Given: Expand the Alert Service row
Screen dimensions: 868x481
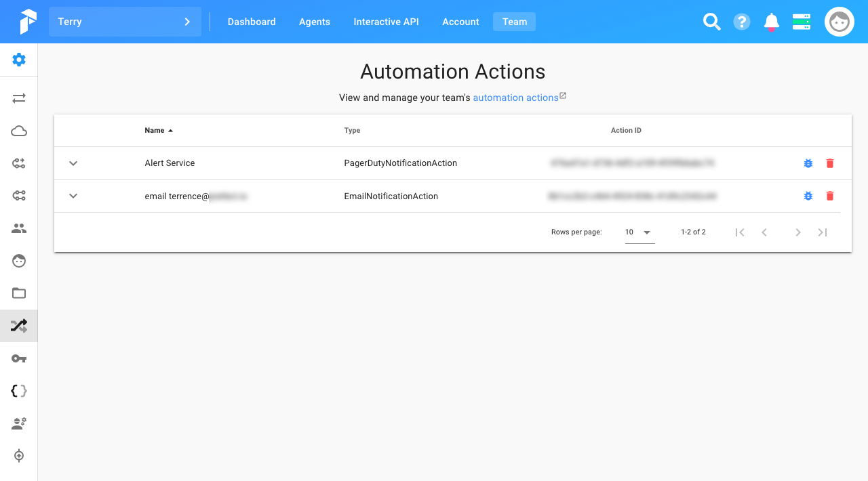Looking at the screenshot, I should click(74, 163).
